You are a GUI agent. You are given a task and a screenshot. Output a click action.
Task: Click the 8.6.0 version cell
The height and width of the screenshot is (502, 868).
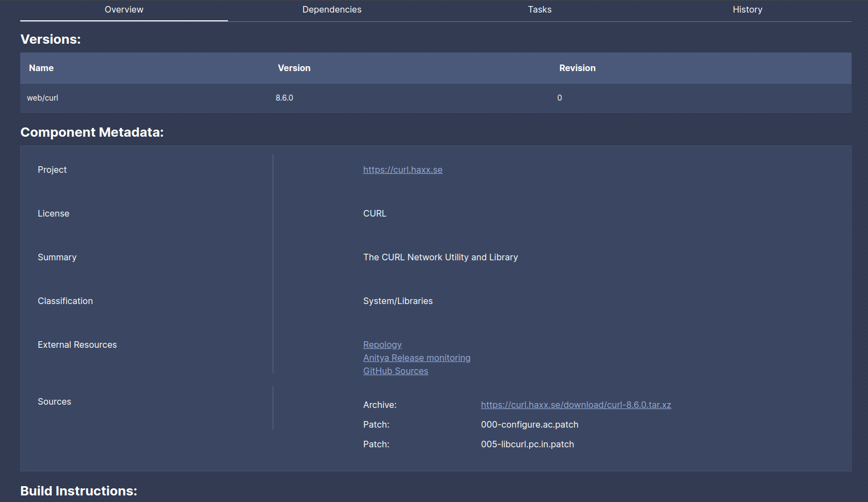[x=284, y=98]
